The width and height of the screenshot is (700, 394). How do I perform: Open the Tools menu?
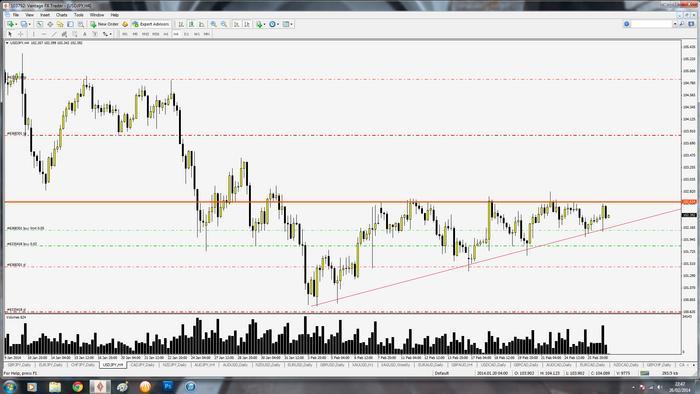[79, 15]
